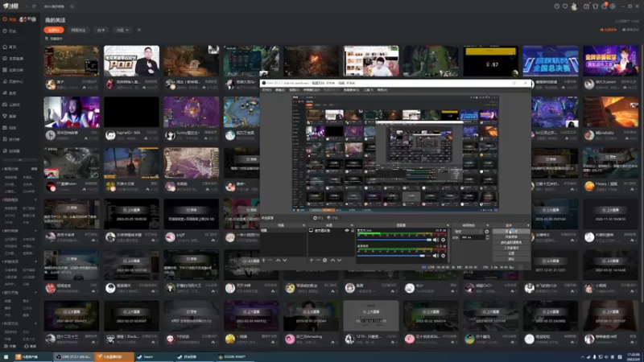The height and width of the screenshot is (362, 644).
Task: Click the system clock in the taskbar
Action: [x=634, y=356]
